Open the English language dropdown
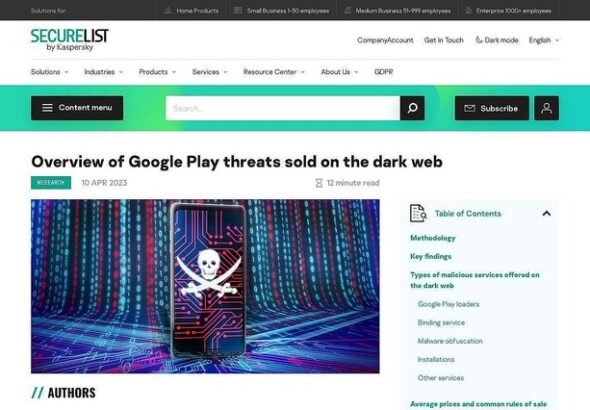 [x=544, y=40]
